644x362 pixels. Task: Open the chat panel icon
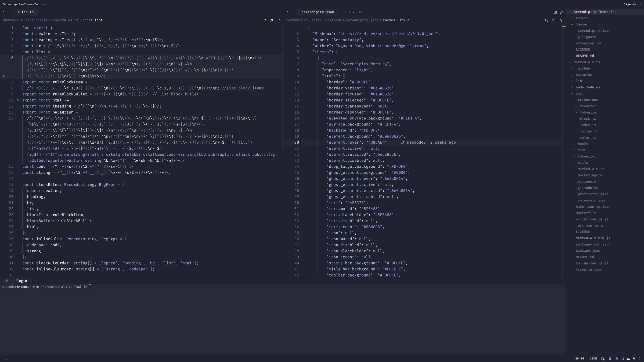634,359
